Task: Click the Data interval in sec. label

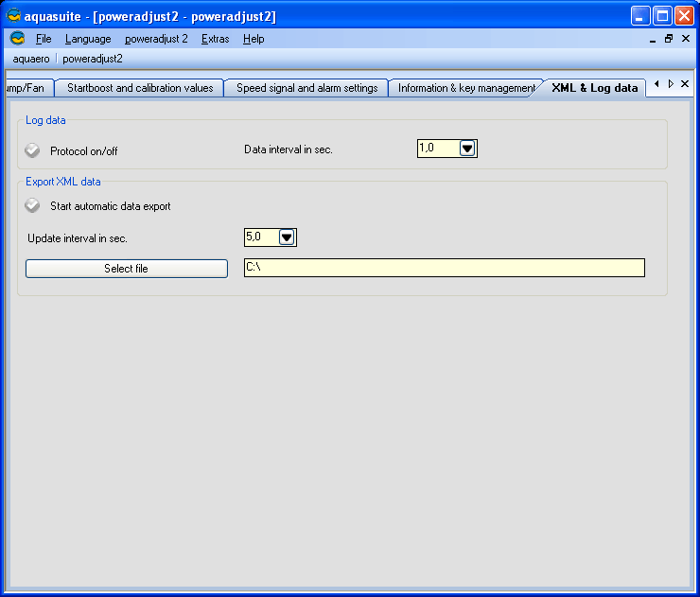Action: click(288, 149)
